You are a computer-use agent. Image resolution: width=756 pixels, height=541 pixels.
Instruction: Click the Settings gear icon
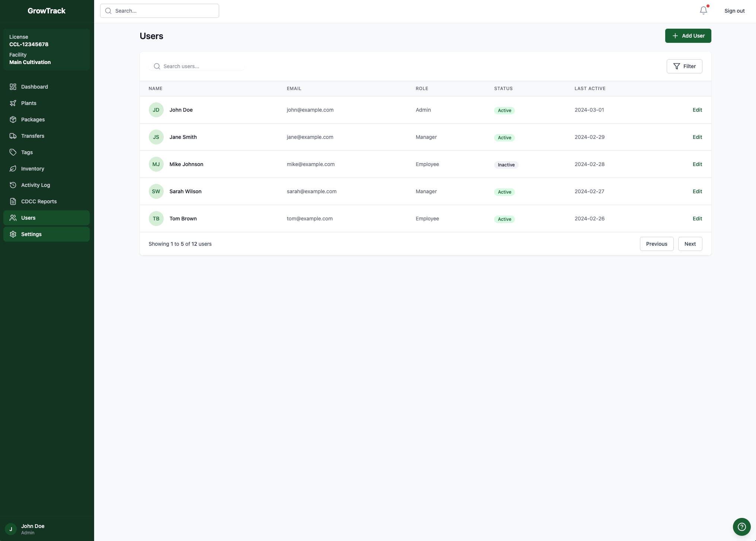13,234
